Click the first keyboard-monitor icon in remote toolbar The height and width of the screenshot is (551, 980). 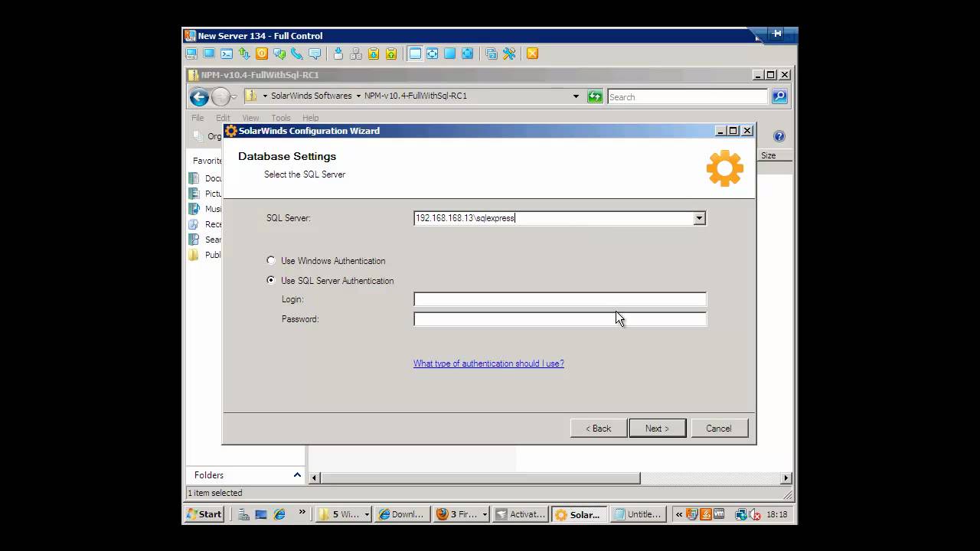click(x=191, y=54)
